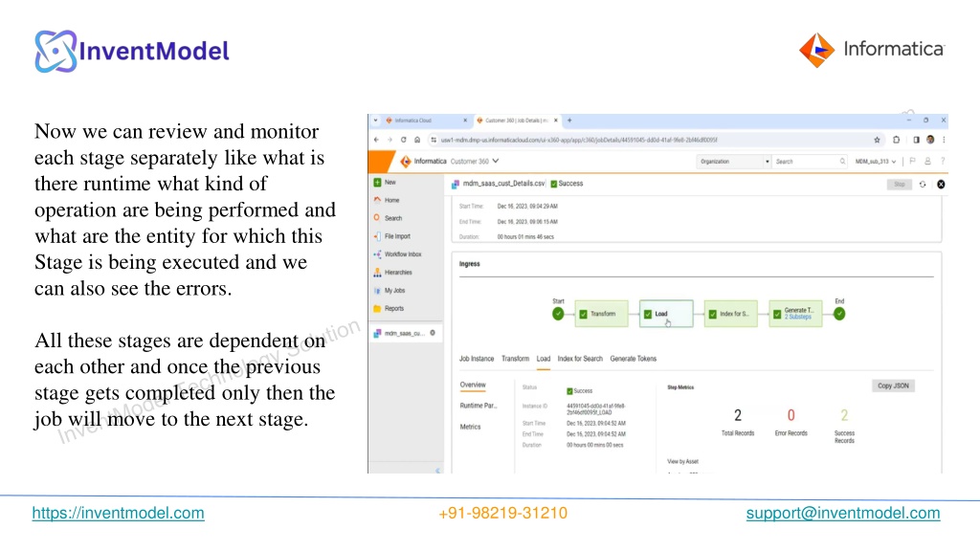Screen dimensions: 980x551
Task: Open the Reports folder icon
Action: [377, 309]
